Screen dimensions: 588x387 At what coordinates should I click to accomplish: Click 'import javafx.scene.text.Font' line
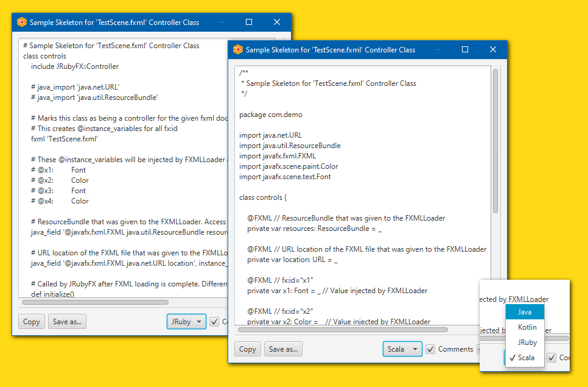285,177
